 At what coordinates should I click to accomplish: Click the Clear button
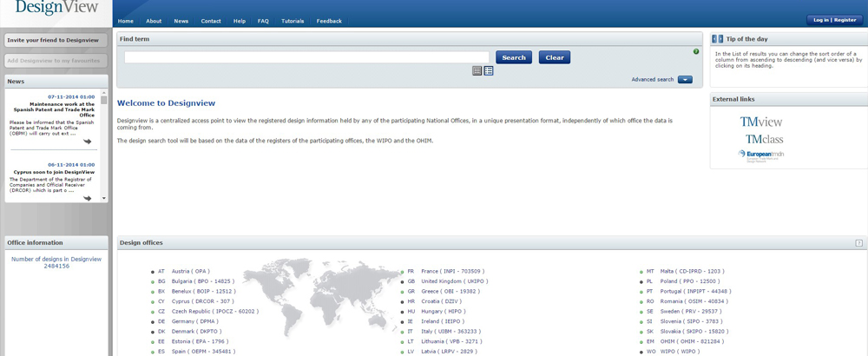click(x=555, y=57)
